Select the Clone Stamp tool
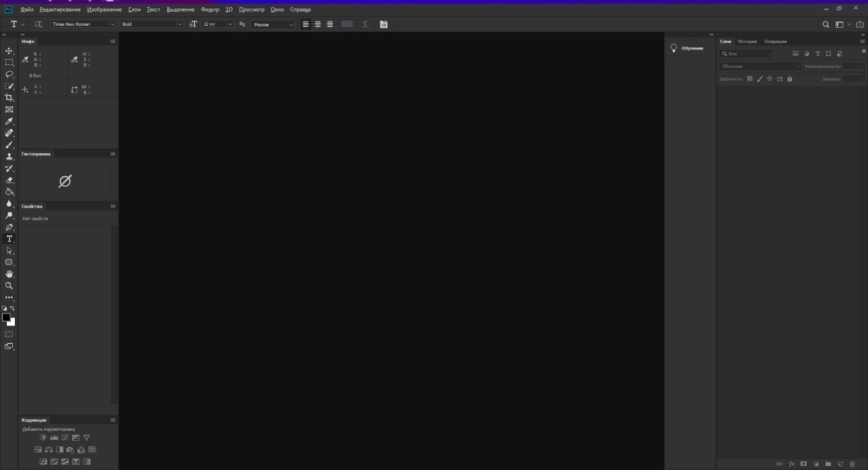This screenshot has height=470, width=868. click(x=9, y=157)
